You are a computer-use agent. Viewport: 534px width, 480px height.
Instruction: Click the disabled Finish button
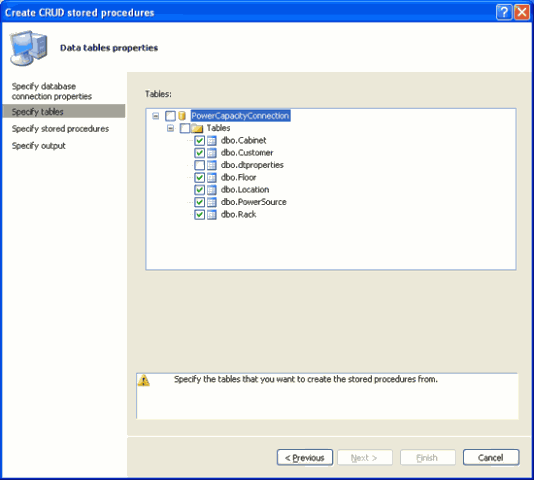[427, 458]
